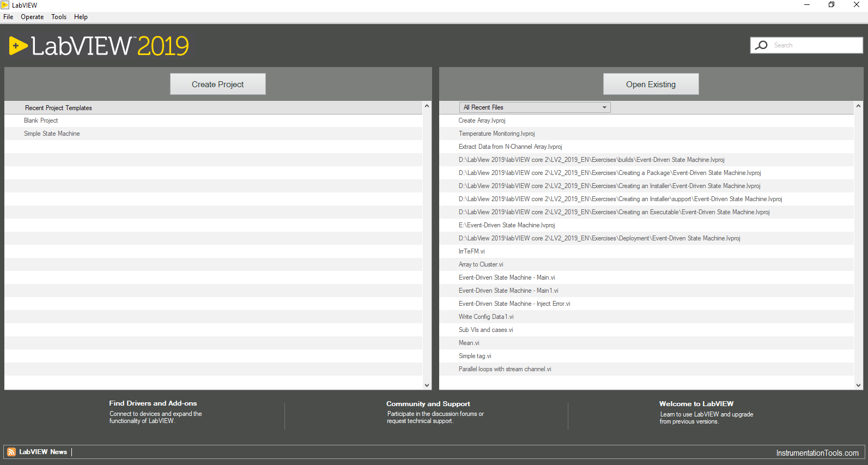The width and height of the screenshot is (868, 465).
Task: Click templates list scroll down arrow
Action: tap(427, 385)
